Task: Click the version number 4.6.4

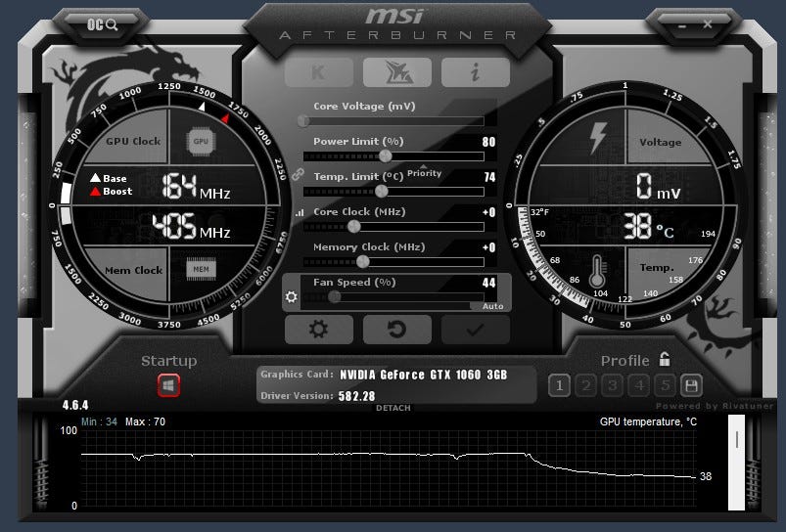Action: 75,405
